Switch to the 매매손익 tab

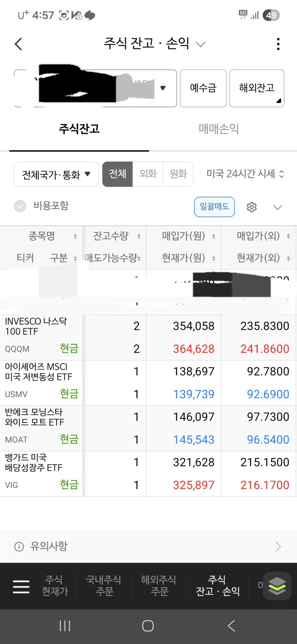click(218, 129)
